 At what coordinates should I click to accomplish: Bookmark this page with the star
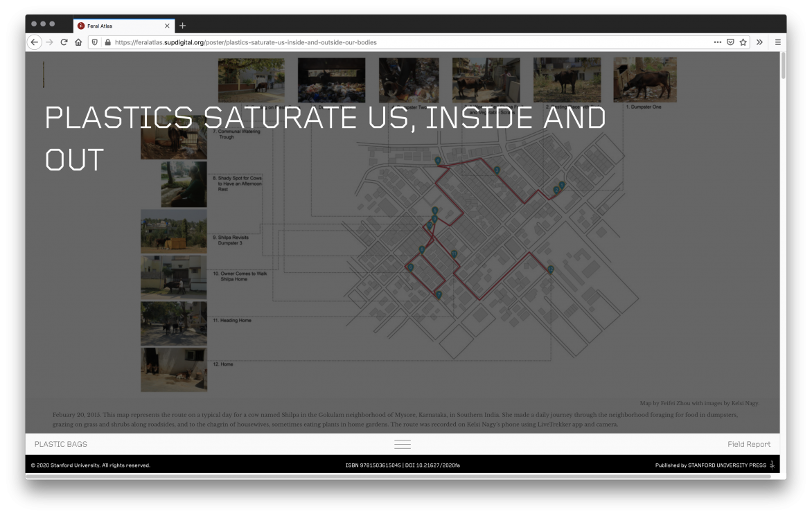click(x=742, y=42)
